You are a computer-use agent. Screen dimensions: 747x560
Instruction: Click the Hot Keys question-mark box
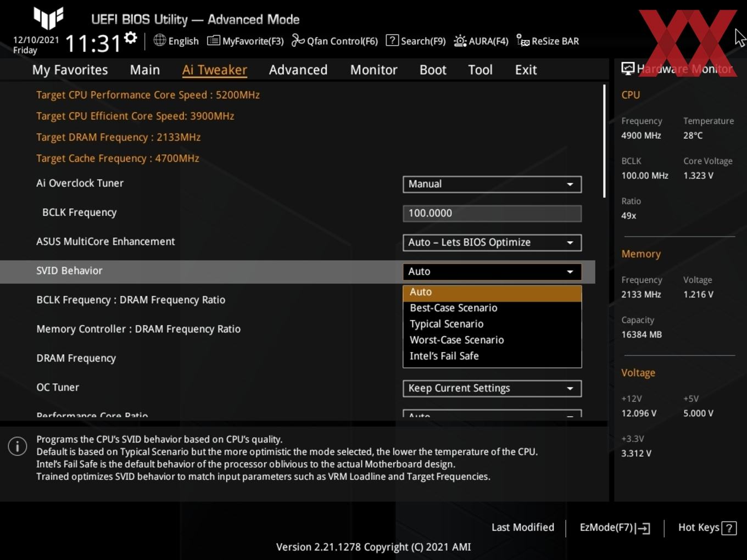(729, 528)
